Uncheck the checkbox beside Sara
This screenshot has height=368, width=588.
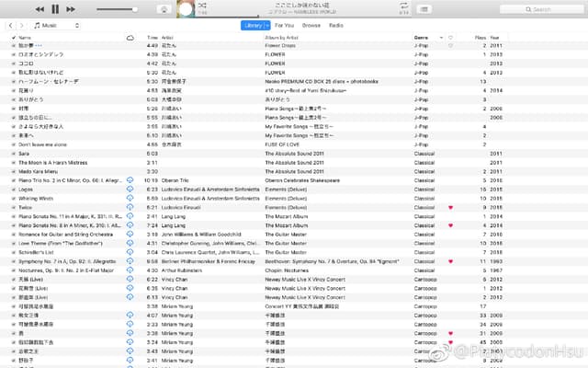pyautogui.click(x=13, y=155)
